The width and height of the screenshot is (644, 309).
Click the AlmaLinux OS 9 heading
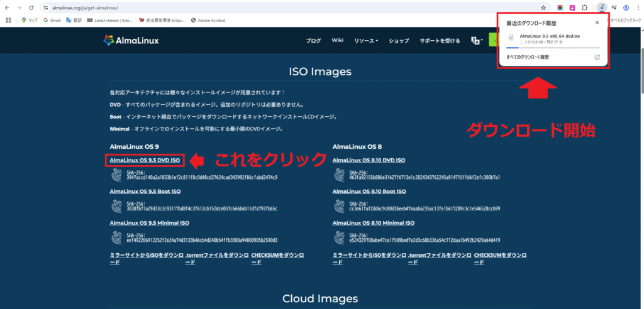(x=135, y=146)
